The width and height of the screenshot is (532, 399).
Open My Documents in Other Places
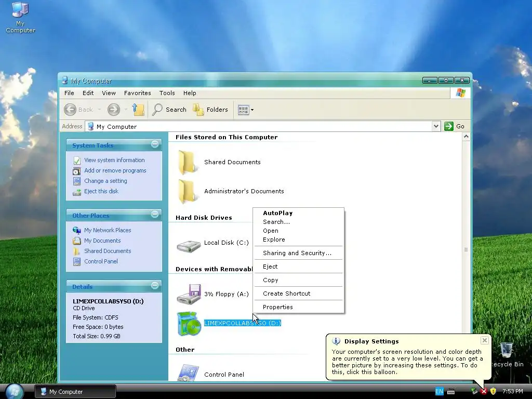pyautogui.click(x=102, y=241)
